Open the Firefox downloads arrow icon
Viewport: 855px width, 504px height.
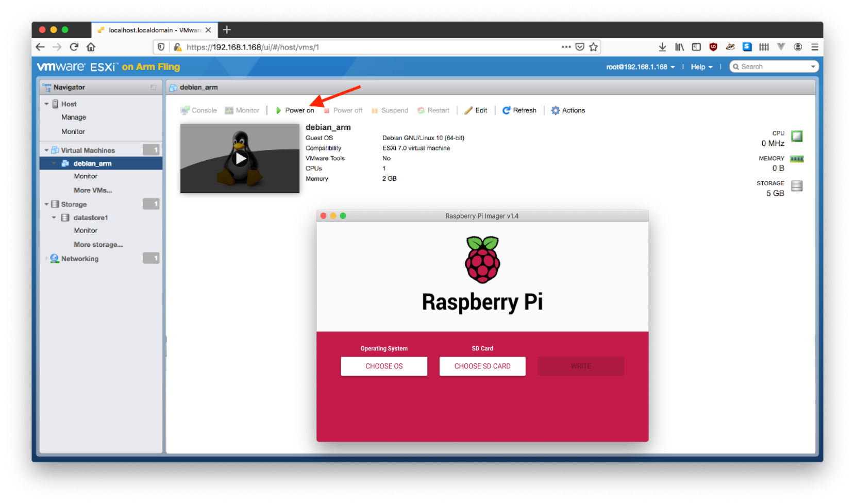pos(662,47)
